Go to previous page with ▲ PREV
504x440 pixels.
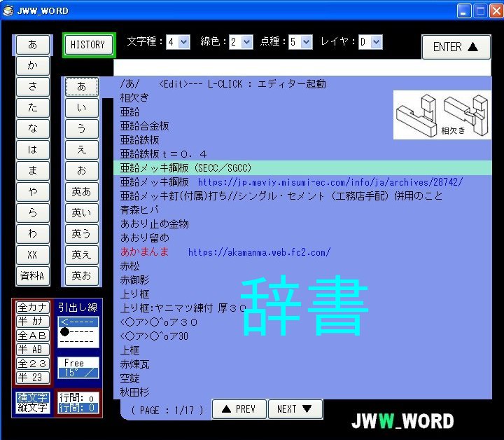pos(239,409)
